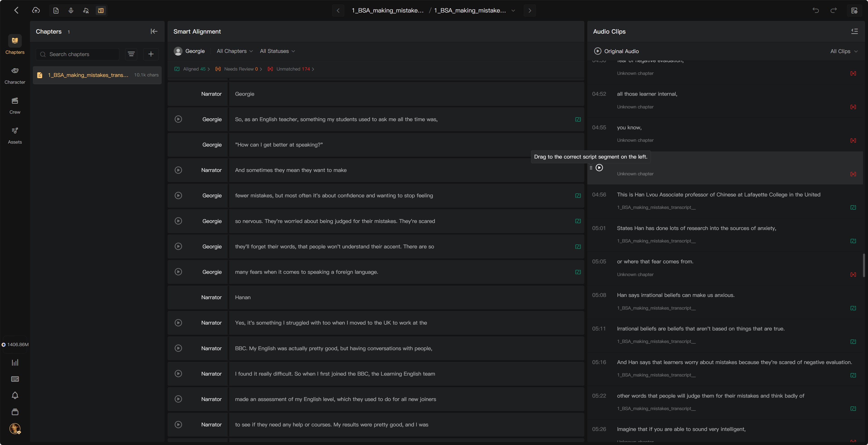
Task: Play the highlighted audio clip
Action: 599,168
